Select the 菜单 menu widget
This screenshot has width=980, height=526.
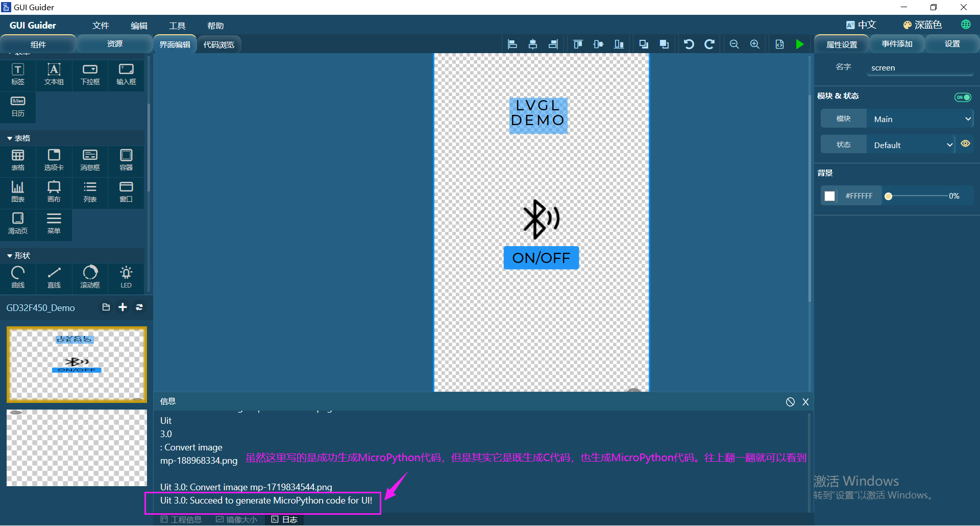click(54, 224)
